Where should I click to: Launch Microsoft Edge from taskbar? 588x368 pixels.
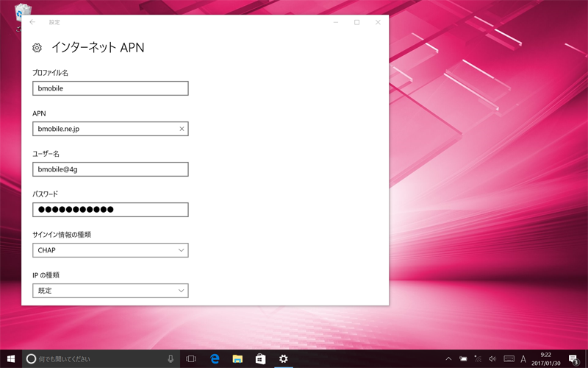click(215, 359)
